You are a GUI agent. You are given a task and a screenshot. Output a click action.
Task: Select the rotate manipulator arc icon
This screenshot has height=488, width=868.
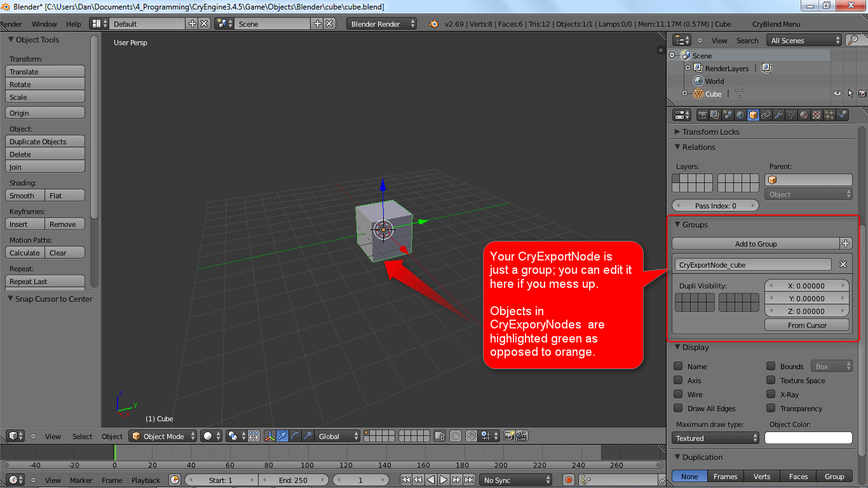pyautogui.click(x=295, y=436)
